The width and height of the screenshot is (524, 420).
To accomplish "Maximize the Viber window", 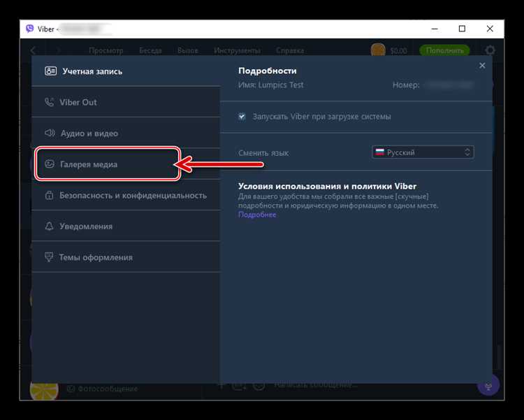I will pos(462,29).
